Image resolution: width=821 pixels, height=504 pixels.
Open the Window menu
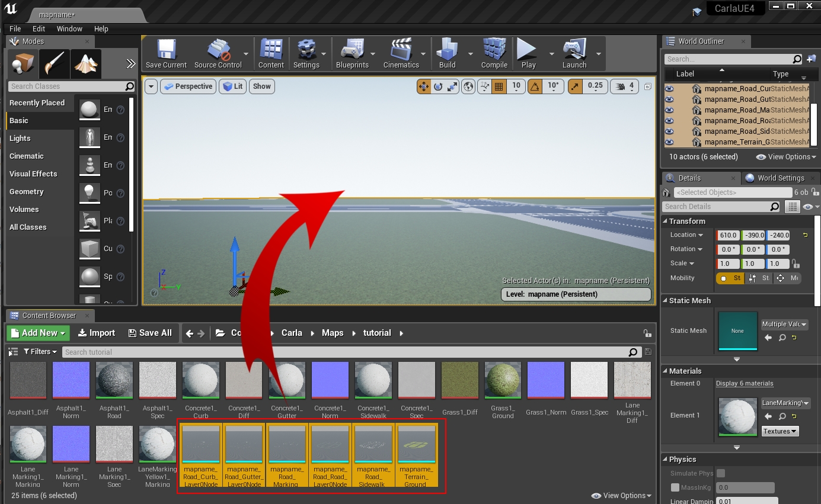pos(69,28)
